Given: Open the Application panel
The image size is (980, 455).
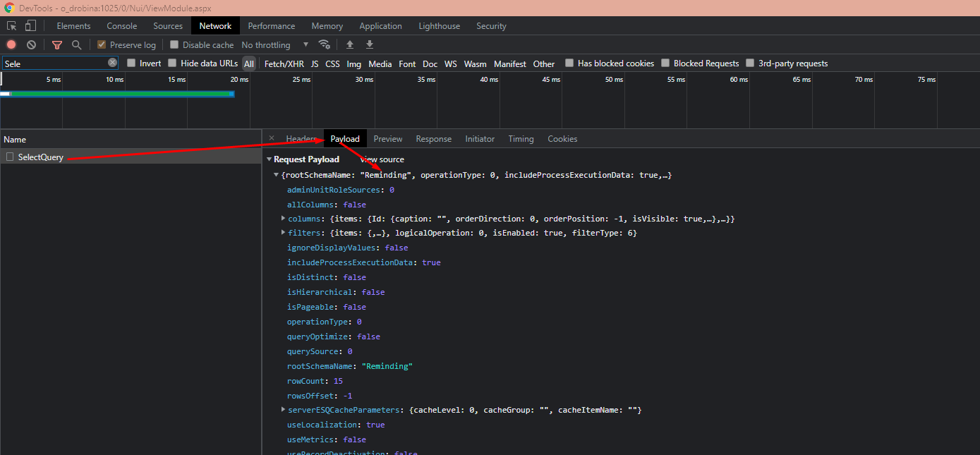Looking at the screenshot, I should tap(380, 26).
